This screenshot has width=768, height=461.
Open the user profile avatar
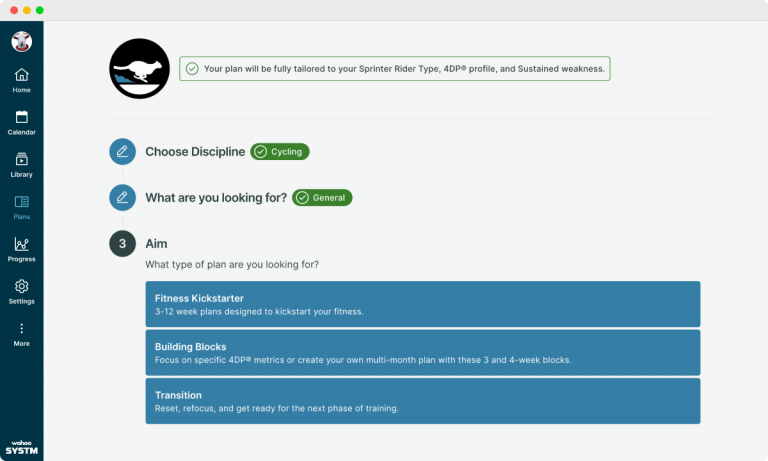tap(22, 42)
